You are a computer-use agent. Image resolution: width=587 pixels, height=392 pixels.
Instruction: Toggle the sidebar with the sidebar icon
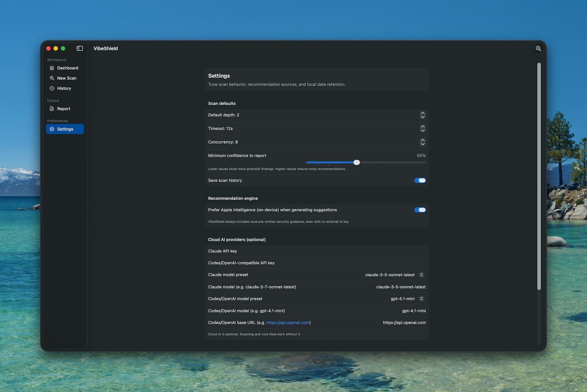pyautogui.click(x=80, y=48)
